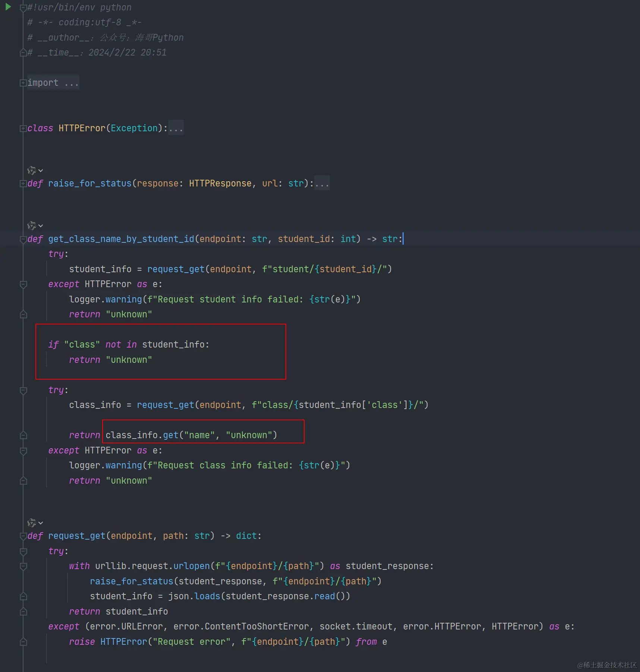Click the '__author__' comment line
Image resolution: width=640 pixels, height=672 pixels.
105,38
